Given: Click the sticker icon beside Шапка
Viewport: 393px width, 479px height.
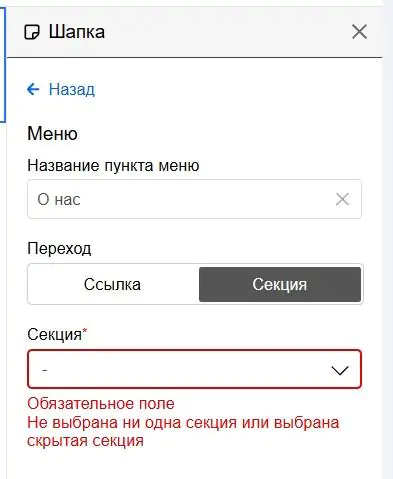Looking at the screenshot, I should [32, 32].
